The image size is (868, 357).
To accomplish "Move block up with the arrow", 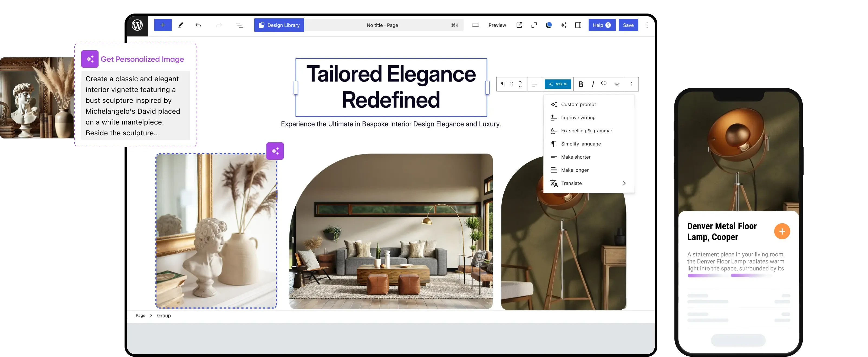I will (x=520, y=81).
